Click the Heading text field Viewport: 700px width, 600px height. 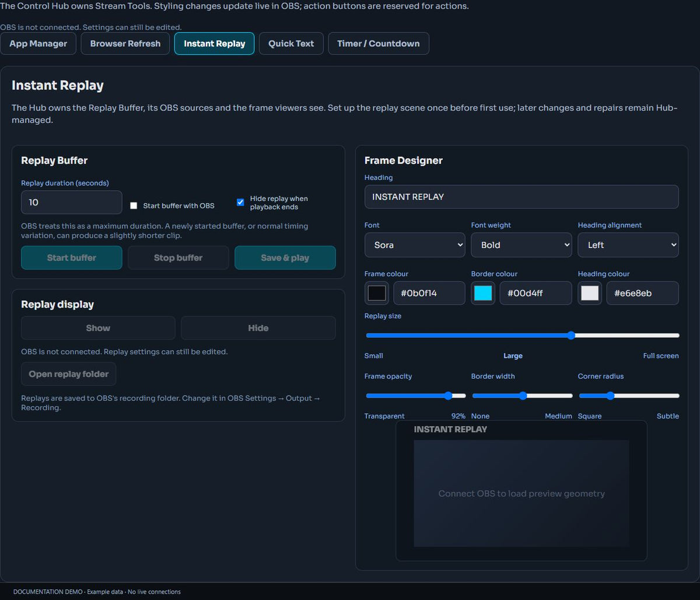[x=521, y=197]
